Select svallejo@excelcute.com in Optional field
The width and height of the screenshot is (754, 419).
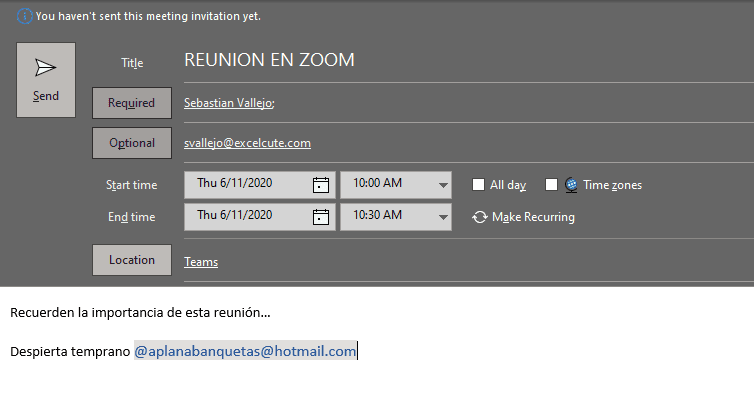247,143
